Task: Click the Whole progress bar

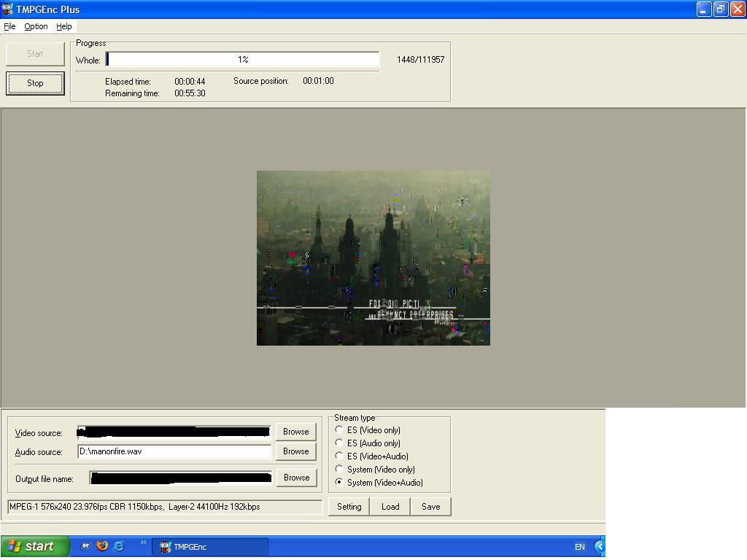Action: pyautogui.click(x=242, y=60)
